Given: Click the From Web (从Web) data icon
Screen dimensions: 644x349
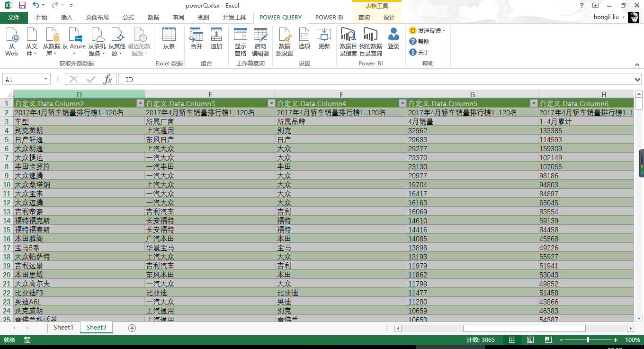Looking at the screenshot, I should point(12,42).
